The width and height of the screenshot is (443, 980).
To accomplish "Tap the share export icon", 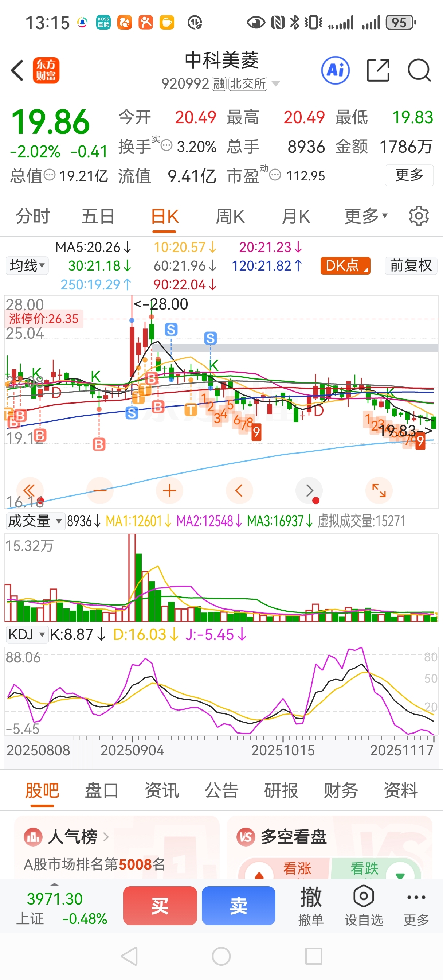I will pyautogui.click(x=378, y=70).
